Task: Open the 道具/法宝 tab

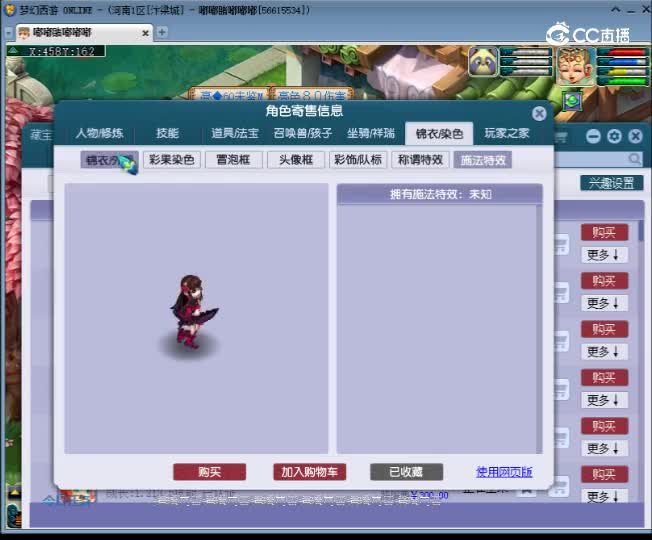Action: [x=235, y=133]
